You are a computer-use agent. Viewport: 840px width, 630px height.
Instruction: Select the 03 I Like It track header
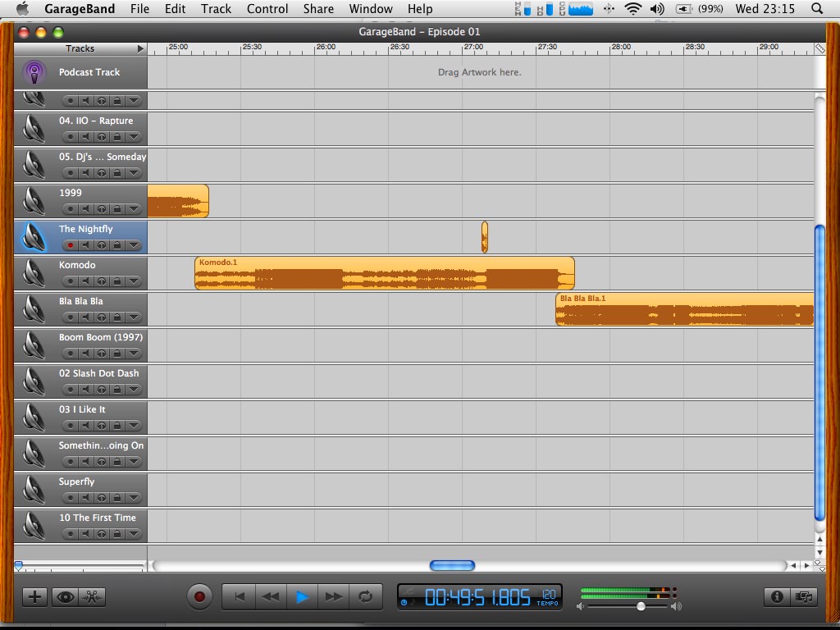pos(80,418)
